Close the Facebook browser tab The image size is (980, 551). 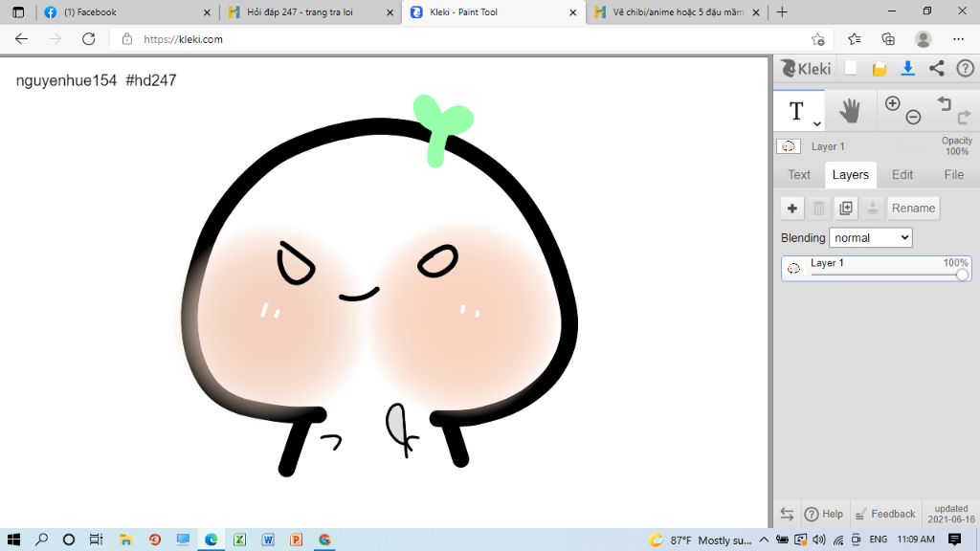[207, 11]
